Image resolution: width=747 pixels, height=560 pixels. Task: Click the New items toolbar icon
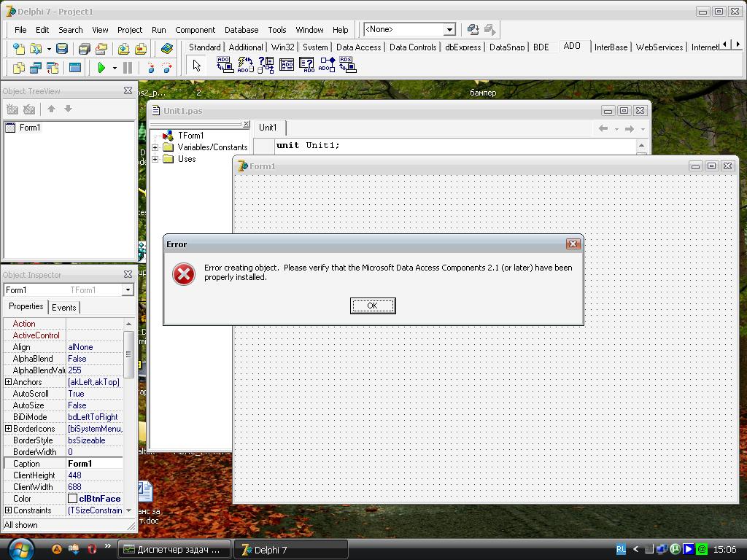(x=18, y=49)
